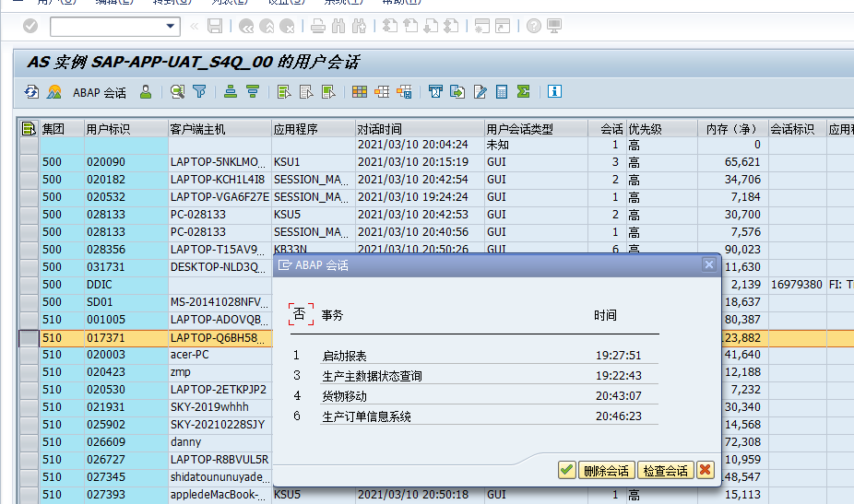The width and height of the screenshot is (854, 504).
Task: Click the select-all icon in table corner
Action: [x=29, y=128]
